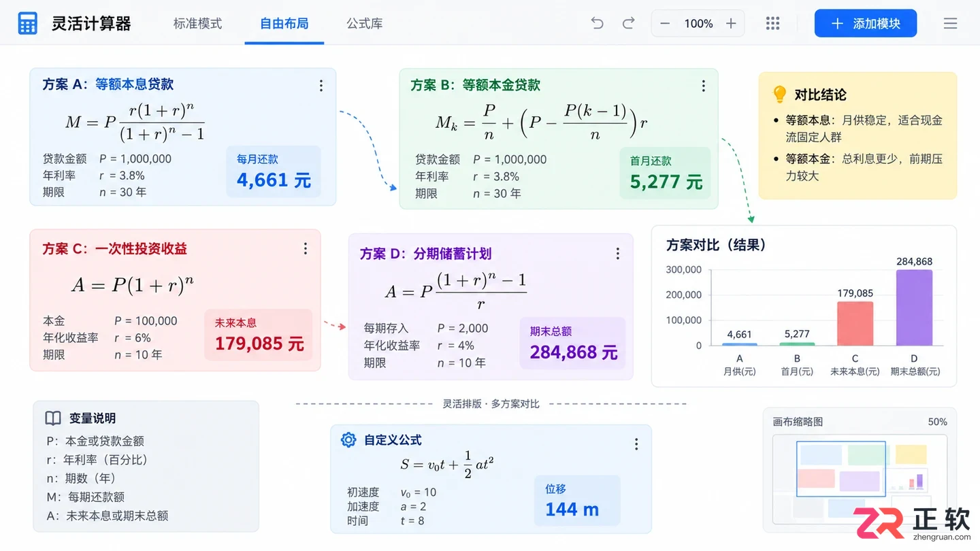The height and width of the screenshot is (551, 980).
Task: Open options menu for 方案 B card
Action: coord(704,86)
